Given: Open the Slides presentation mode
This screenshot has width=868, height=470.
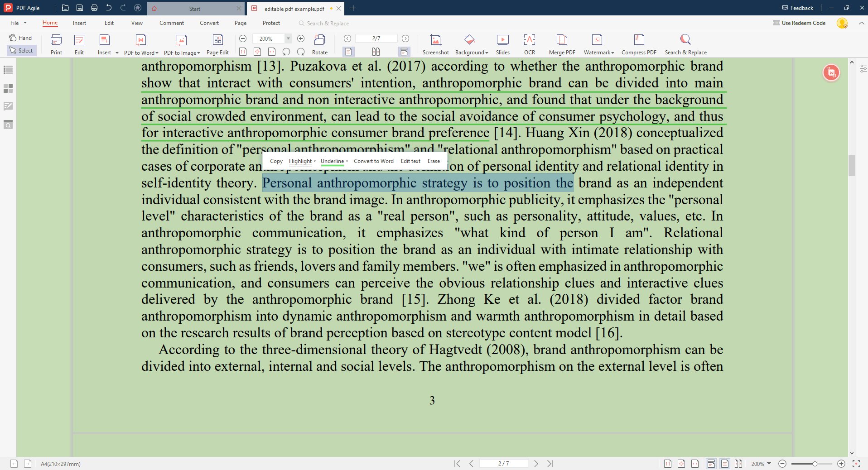Looking at the screenshot, I should 502,44.
